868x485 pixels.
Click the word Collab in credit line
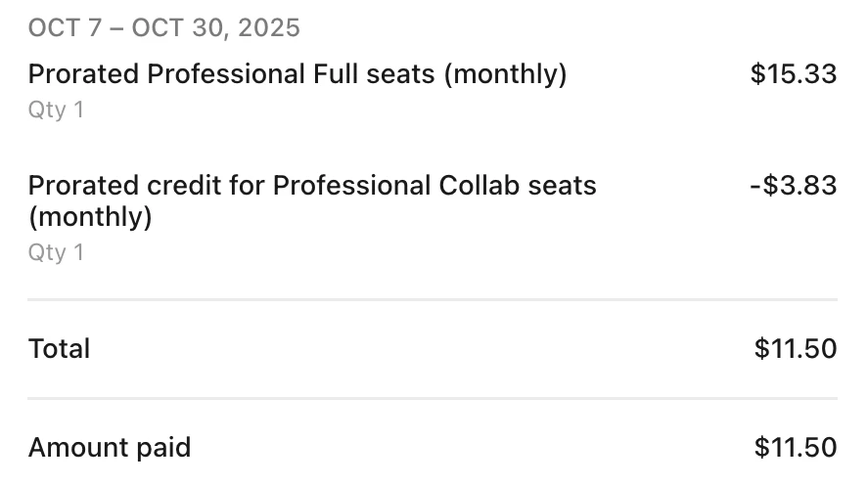click(480, 185)
